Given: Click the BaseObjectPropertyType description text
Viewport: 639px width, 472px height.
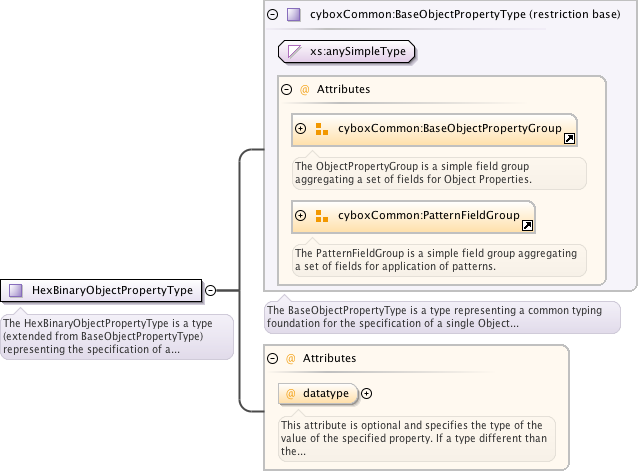Looking at the screenshot, I should click(x=441, y=317).
